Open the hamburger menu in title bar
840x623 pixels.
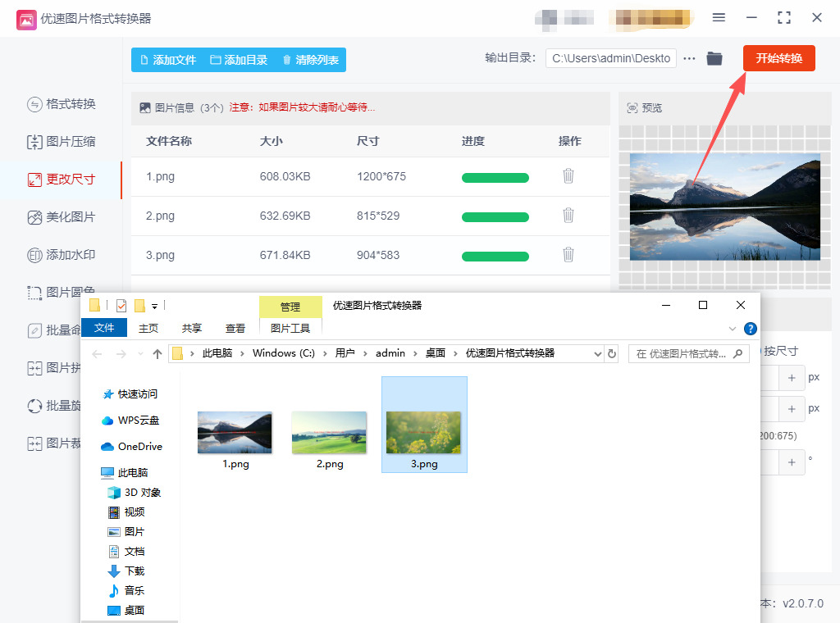(719, 18)
